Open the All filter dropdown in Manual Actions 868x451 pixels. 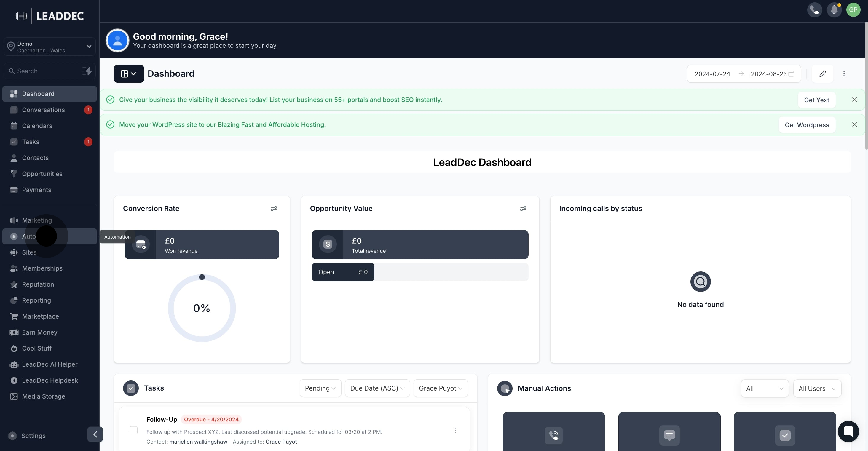pos(765,389)
